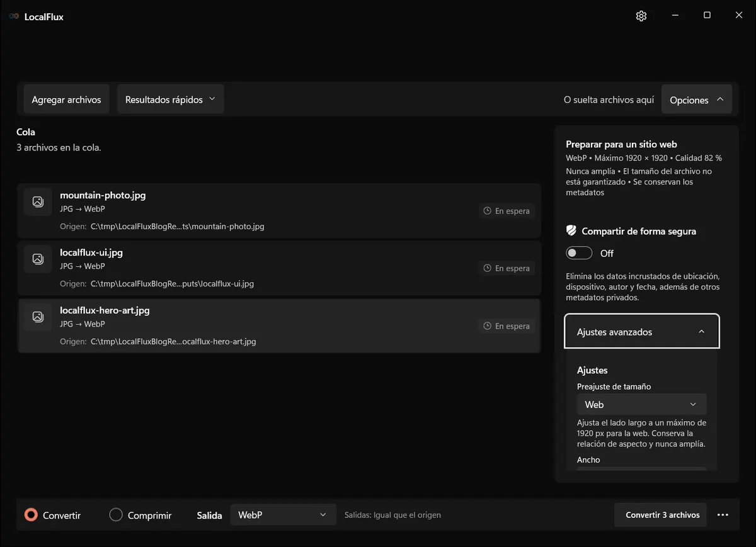Click En espera status of localflux-hero-art.jpg

click(507, 326)
